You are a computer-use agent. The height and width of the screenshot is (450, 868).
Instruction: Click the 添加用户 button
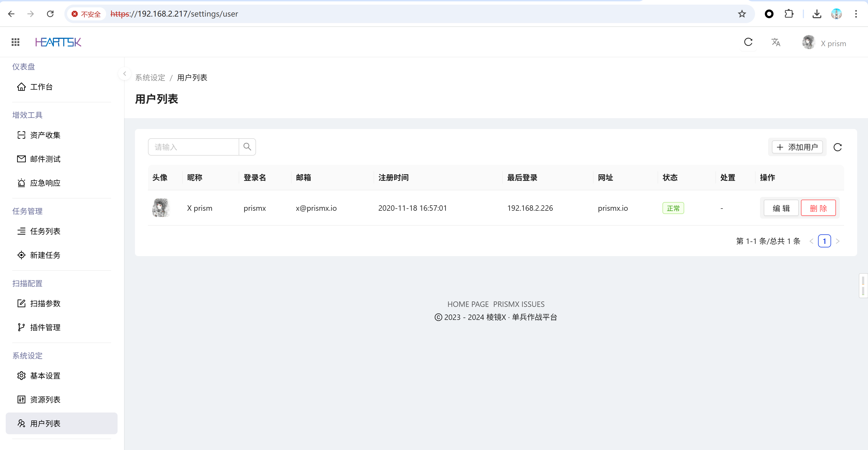(x=797, y=147)
